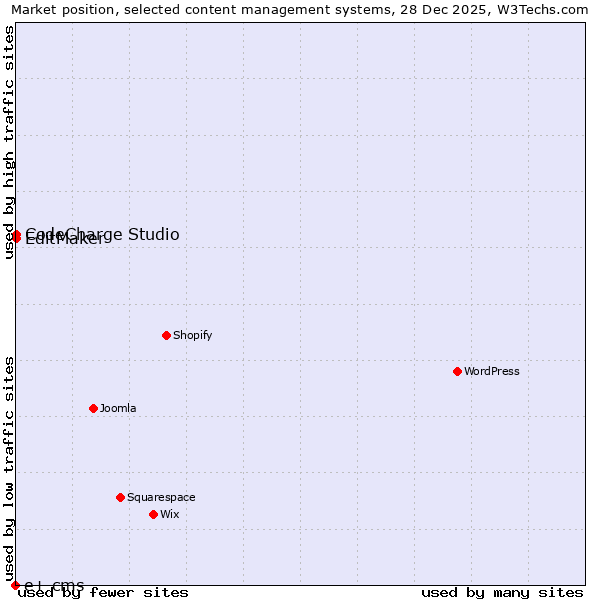
Task: Click the WordPress data point marker
Action: 457,371
